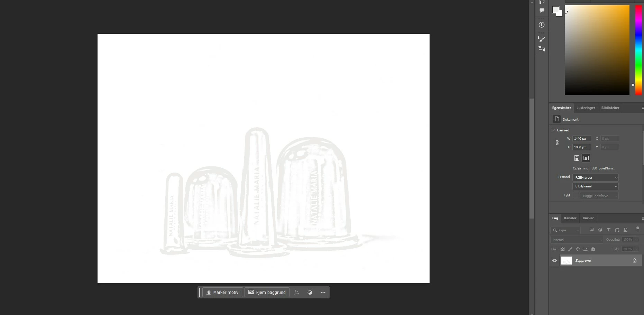Select the Baggrund layer thumbnail

coord(566,260)
